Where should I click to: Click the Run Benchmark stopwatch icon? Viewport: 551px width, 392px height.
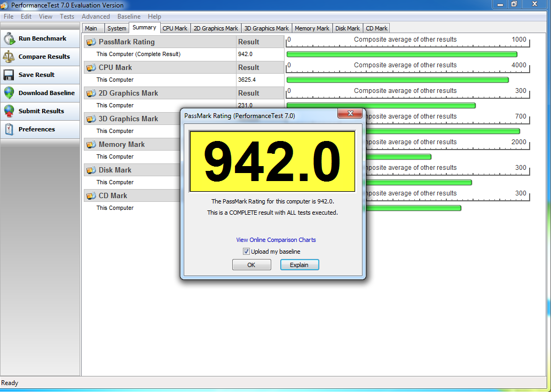10,38
